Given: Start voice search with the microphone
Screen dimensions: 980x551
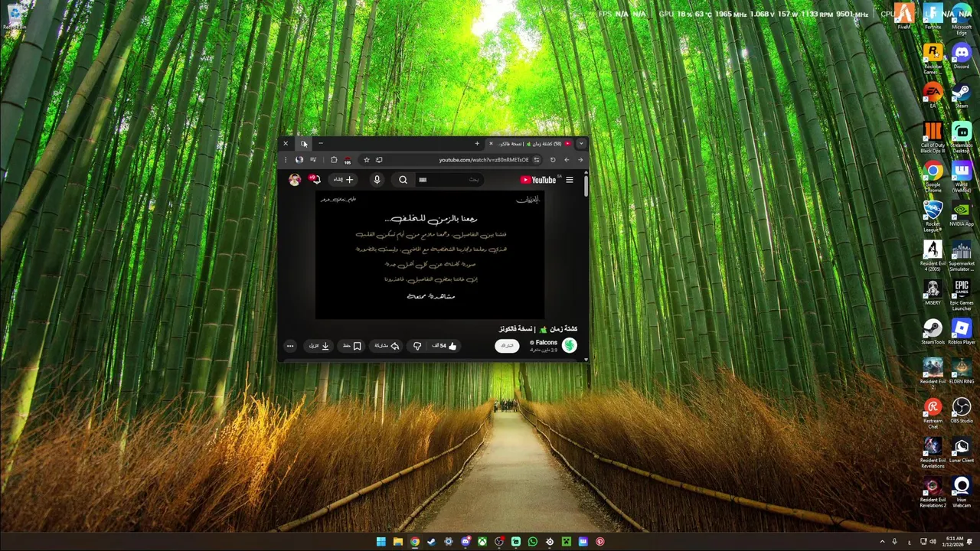Looking at the screenshot, I should pyautogui.click(x=377, y=180).
